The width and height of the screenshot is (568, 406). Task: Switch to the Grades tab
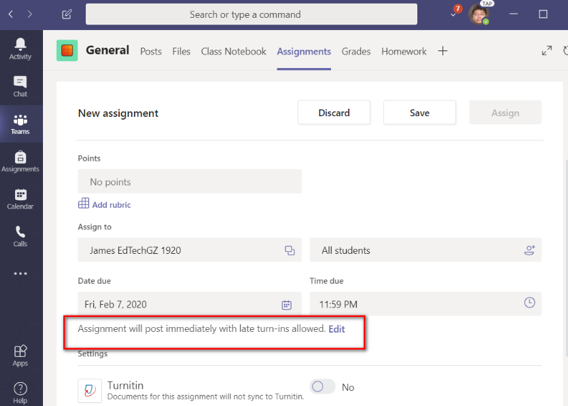pyautogui.click(x=356, y=51)
